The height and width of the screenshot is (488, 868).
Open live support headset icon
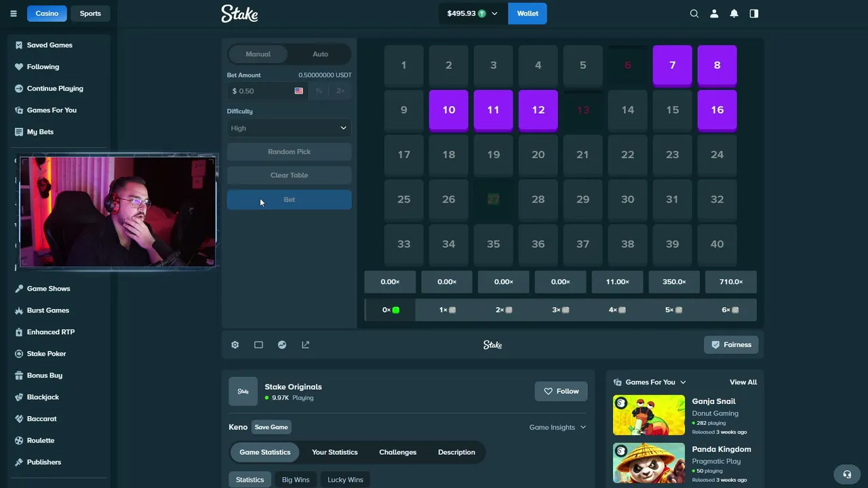pos(846,474)
